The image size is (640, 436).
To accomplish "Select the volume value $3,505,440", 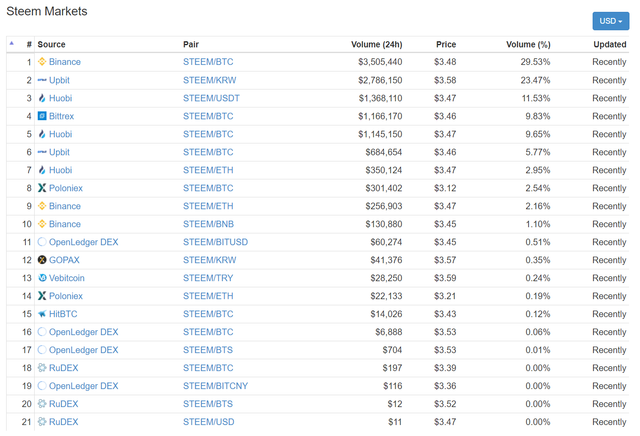I will [380, 62].
